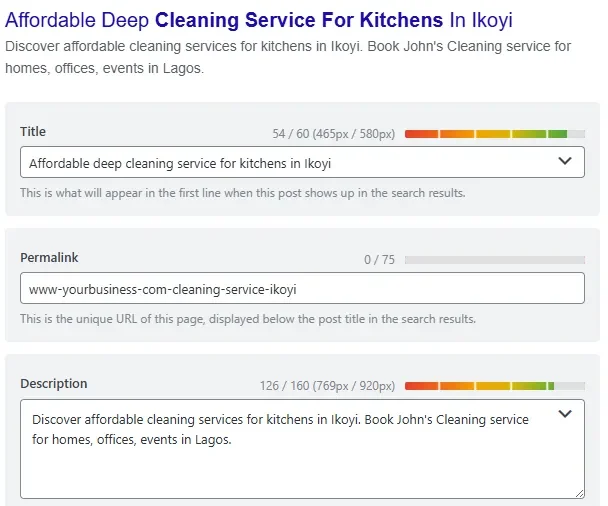The width and height of the screenshot is (608, 506).
Task: Select the Description field label
Action: click(x=54, y=384)
